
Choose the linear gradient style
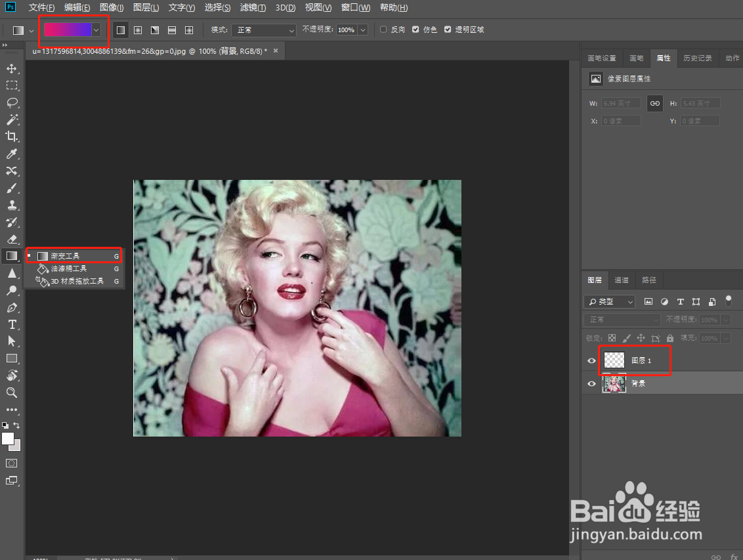point(121,30)
